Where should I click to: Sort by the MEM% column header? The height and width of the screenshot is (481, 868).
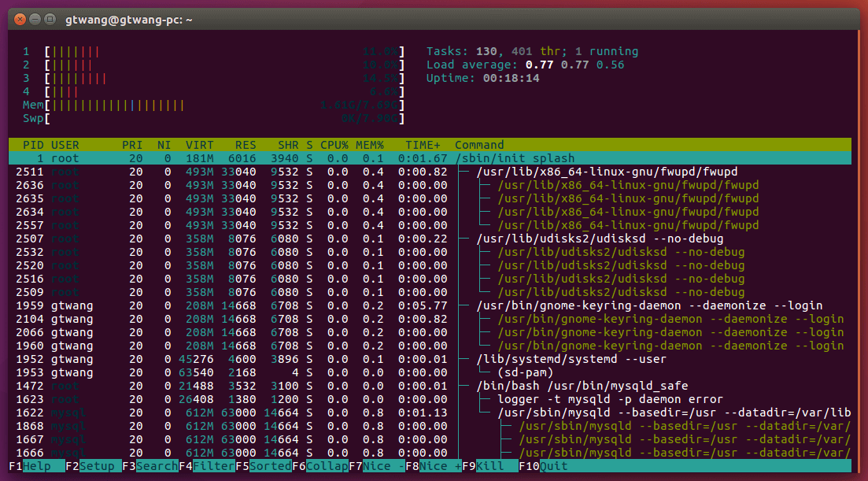369,145
